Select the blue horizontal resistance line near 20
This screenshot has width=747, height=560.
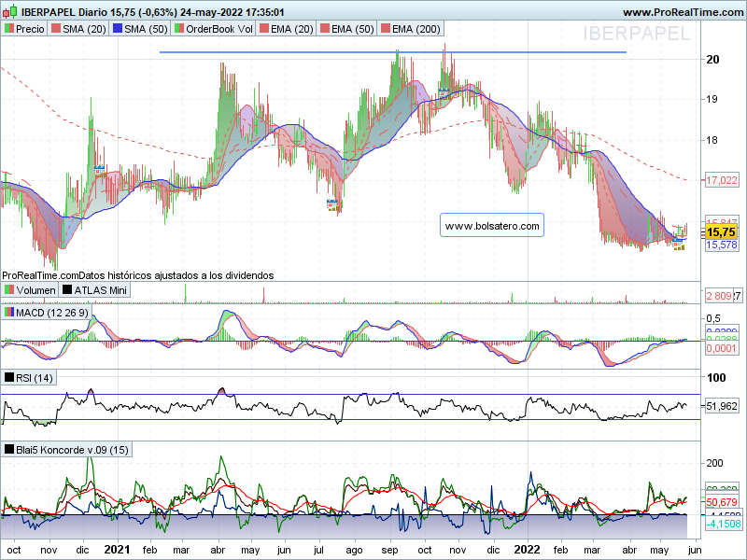tap(393, 52)
